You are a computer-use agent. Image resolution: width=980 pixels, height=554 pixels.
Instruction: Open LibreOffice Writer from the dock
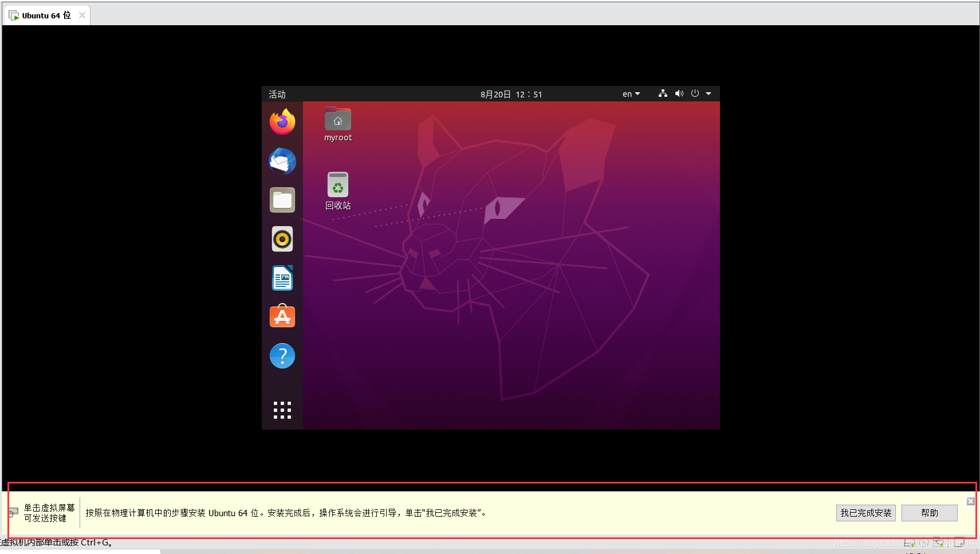pos(282,278)
